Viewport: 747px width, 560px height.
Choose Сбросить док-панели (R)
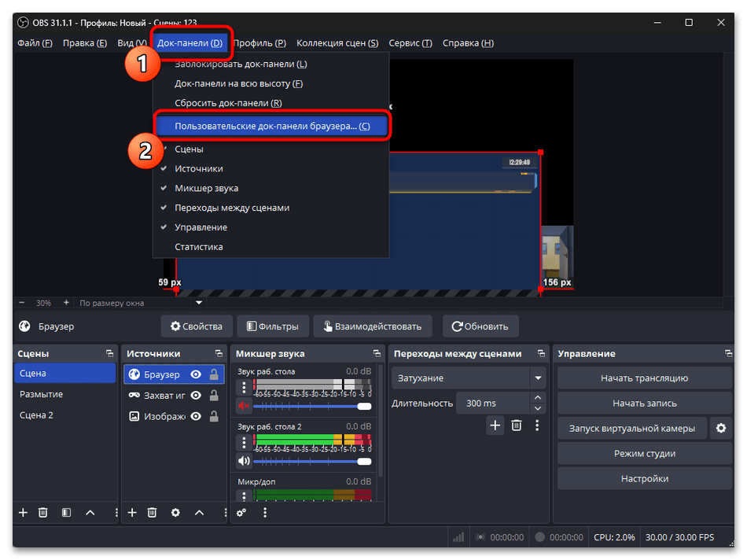tap(228, 103)
